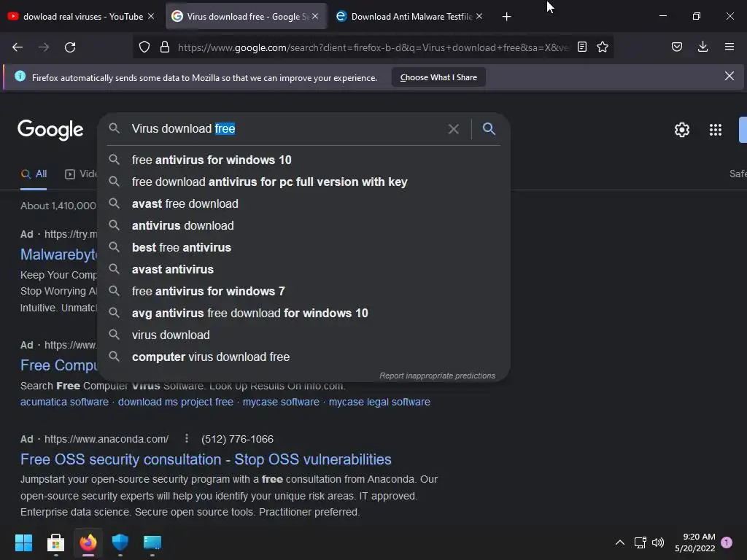
Task: Bookmark this page with the star icon
Action: 603,47
